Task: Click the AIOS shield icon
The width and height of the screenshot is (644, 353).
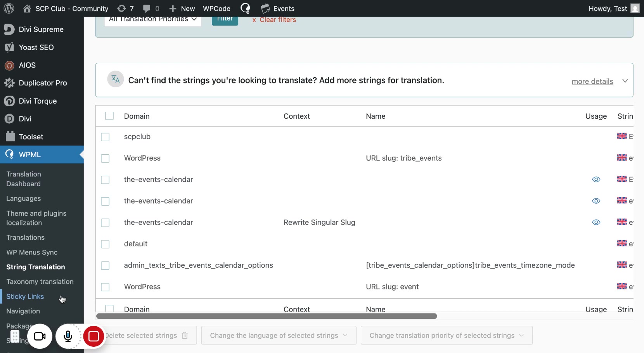Action: (x=9, y=65)
